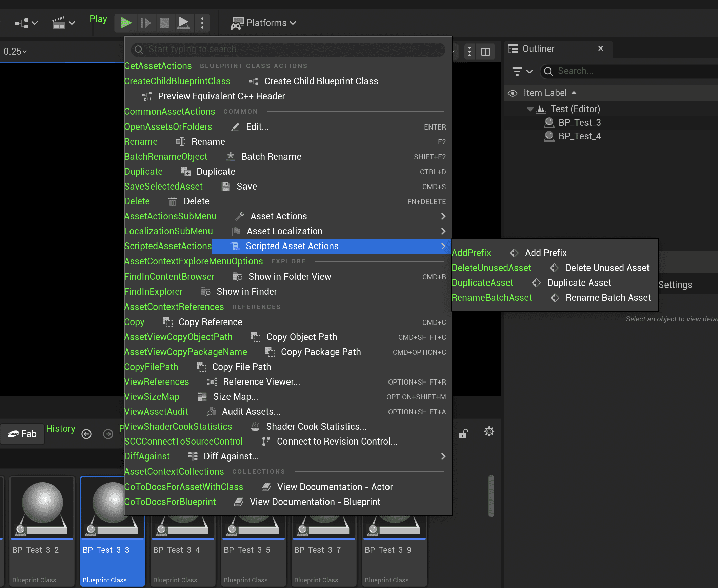718x588 pixels.
Task: Open the Fab button
Action: point(22,434)
